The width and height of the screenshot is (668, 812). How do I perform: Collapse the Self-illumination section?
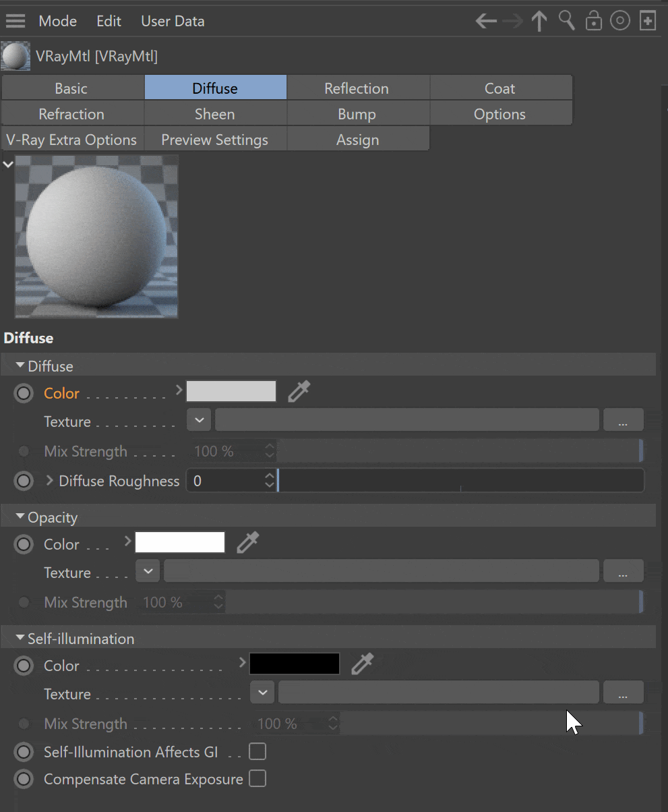click(20, 638)
